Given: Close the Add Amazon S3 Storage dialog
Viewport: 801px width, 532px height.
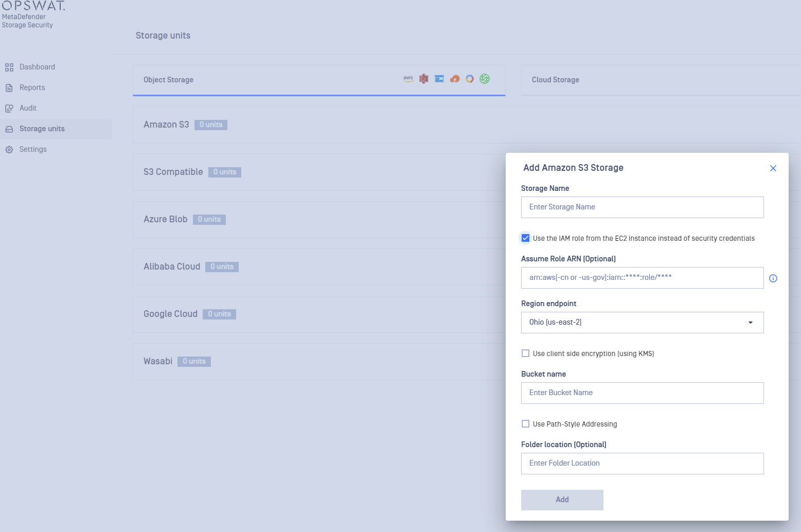Looking at the screenshot, I should tap(773, 168).
